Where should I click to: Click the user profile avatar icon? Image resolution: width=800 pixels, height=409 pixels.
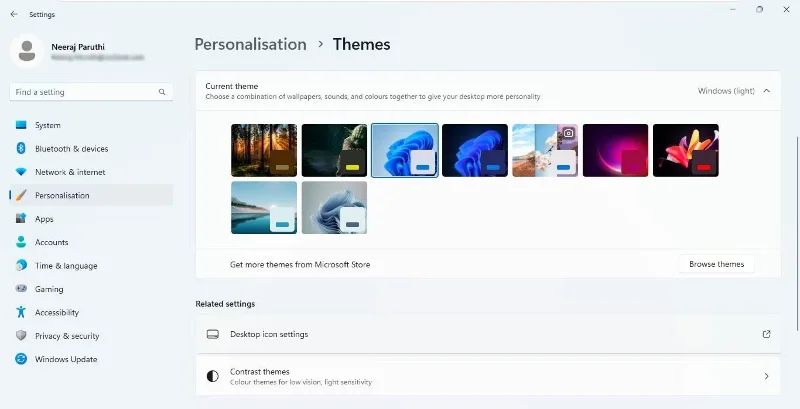tap(27, 52)
